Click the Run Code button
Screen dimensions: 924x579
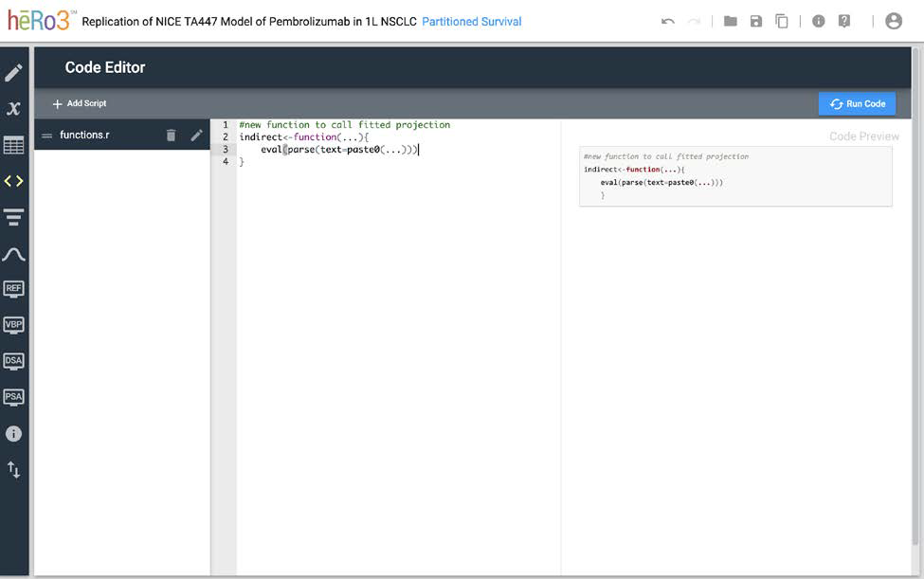coord(856,103)
